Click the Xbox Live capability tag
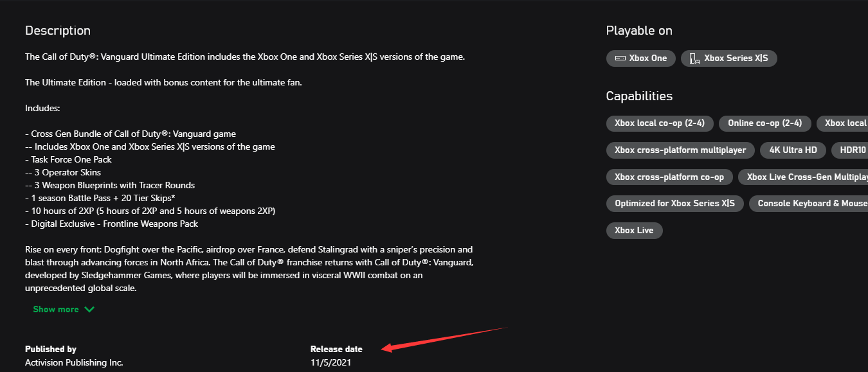The image size is (868, 372). (x=634, y=231)
